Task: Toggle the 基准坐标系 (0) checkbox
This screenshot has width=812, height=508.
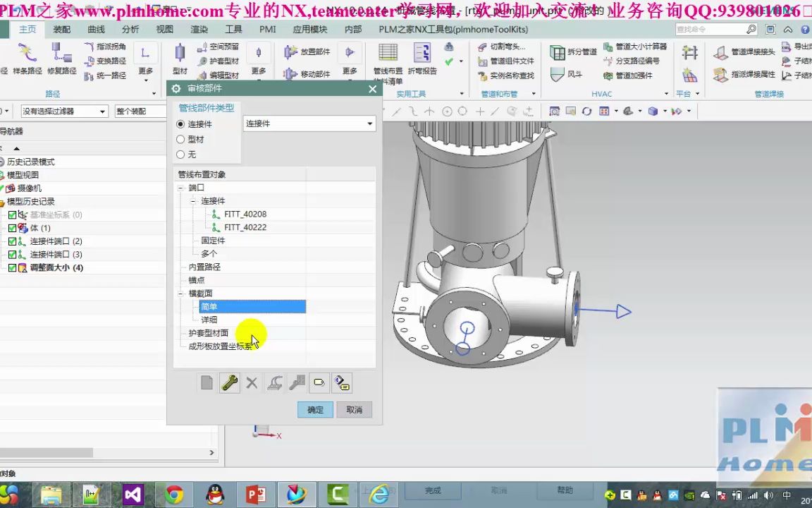Action: click(x=13, y=214)
